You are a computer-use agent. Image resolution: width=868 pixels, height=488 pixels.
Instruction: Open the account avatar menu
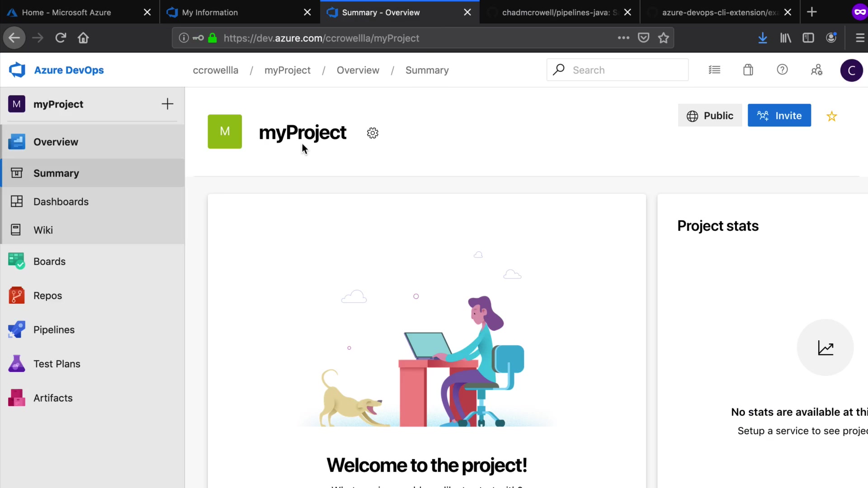coord(851,70)
